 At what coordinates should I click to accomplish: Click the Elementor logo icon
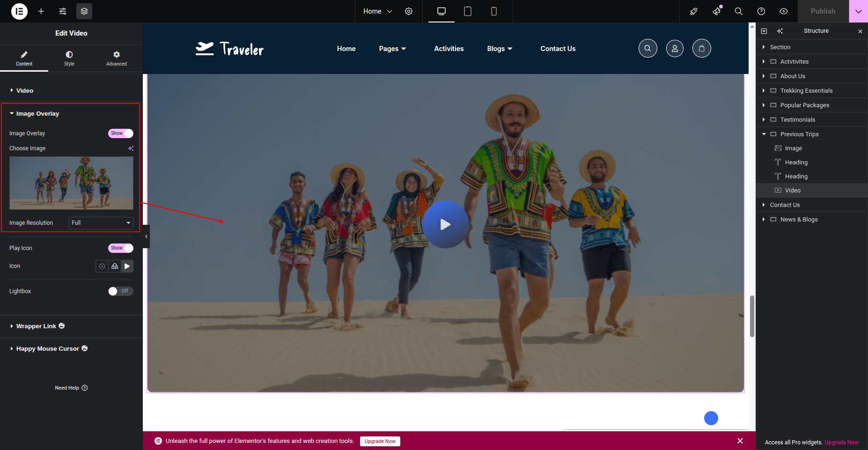[x=19, y=11]
